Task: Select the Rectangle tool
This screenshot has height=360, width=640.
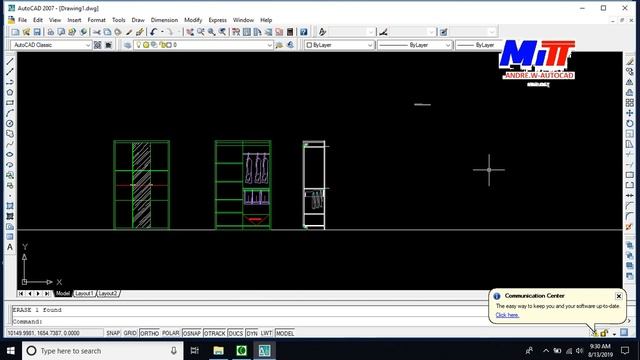Action: click(10, 103)
